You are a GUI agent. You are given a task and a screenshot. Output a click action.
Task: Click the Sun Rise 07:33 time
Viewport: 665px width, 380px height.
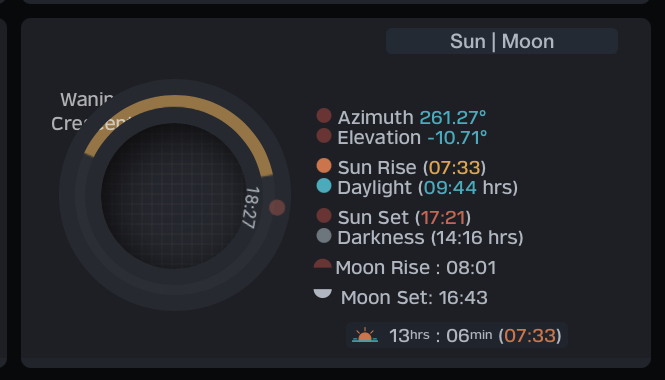(x=454, y=168)
